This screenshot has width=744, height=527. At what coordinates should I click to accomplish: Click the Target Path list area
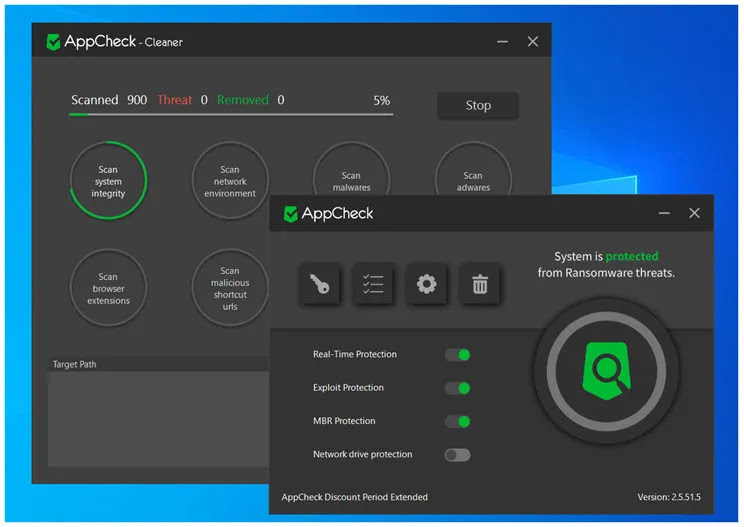tap(158, 419)
